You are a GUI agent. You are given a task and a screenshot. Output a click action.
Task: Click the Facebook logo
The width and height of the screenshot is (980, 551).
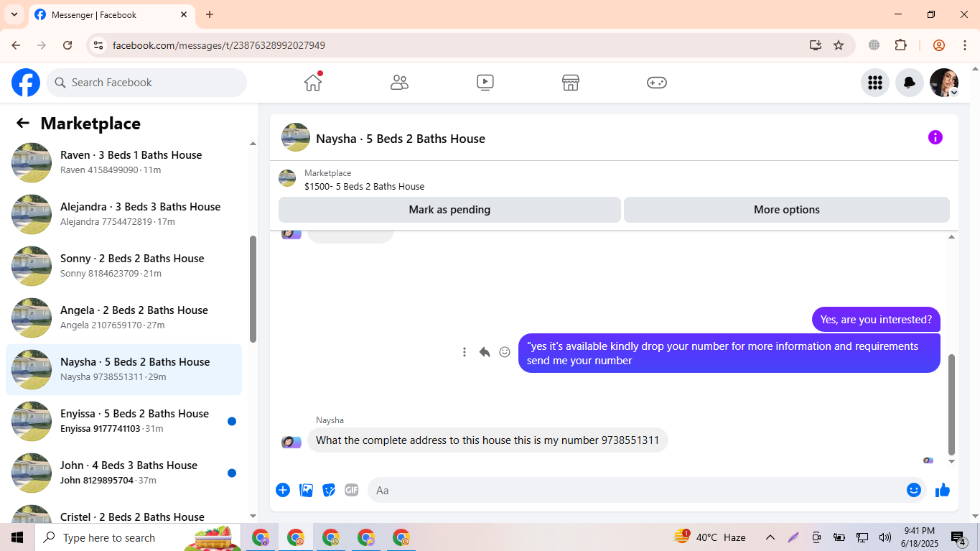26,83
